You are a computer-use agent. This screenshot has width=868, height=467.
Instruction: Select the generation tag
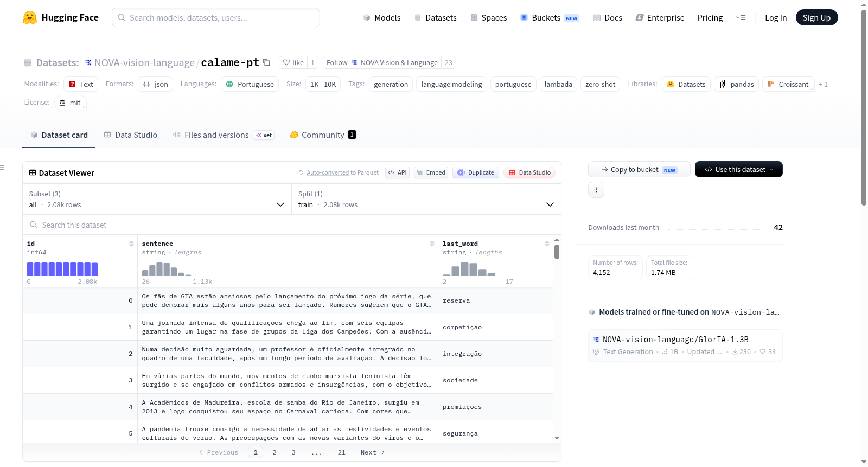391,84
